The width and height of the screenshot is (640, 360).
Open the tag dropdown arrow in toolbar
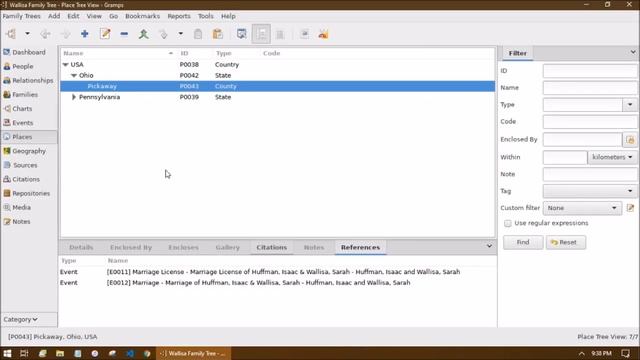pyautogui.click(x=180, y=34)
